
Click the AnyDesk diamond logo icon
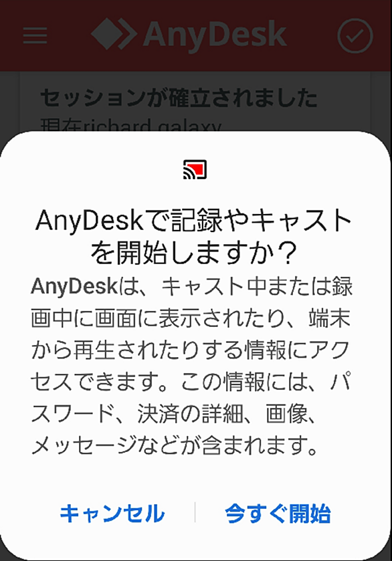[114, 34]
